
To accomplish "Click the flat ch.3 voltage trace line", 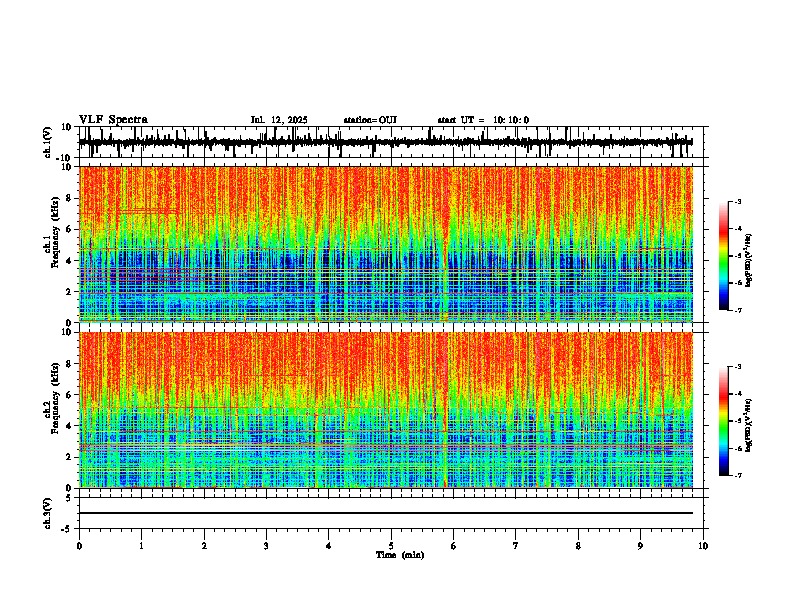I will click(386, 513).
